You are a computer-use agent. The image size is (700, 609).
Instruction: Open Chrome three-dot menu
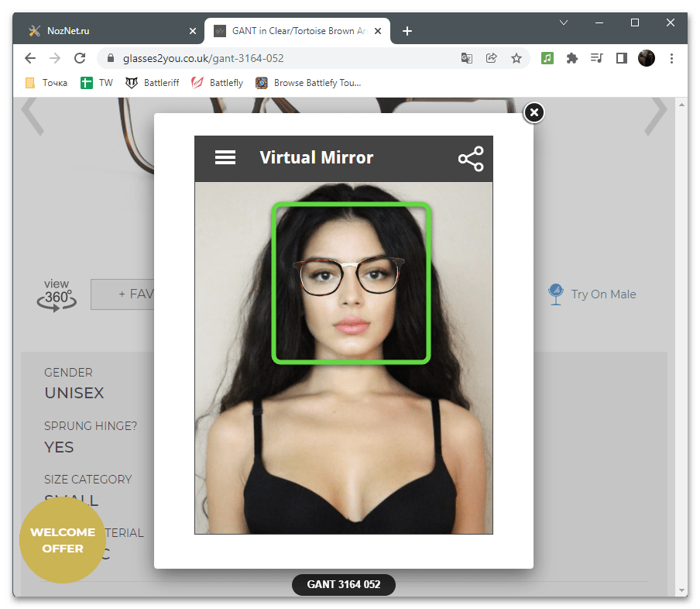coord(671,58)
